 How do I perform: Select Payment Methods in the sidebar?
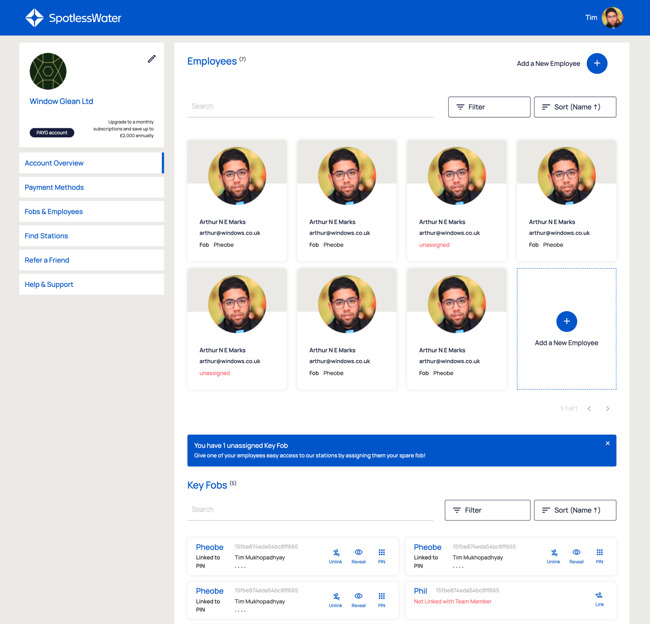91,187
